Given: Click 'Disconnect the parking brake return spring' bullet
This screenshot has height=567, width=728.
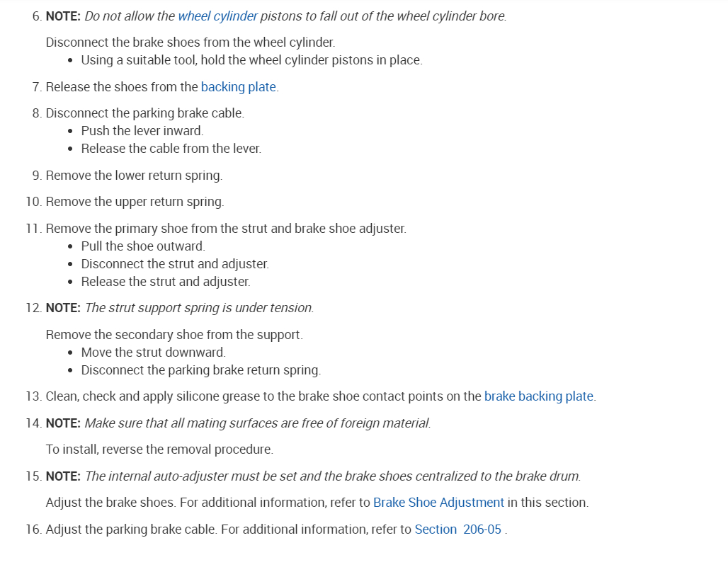Looking at the screenshot, I should point(200,370).
